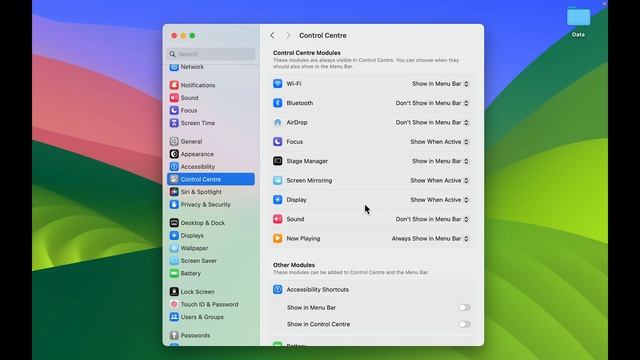Click the Wi-Fi module icon

coord(278,84)
